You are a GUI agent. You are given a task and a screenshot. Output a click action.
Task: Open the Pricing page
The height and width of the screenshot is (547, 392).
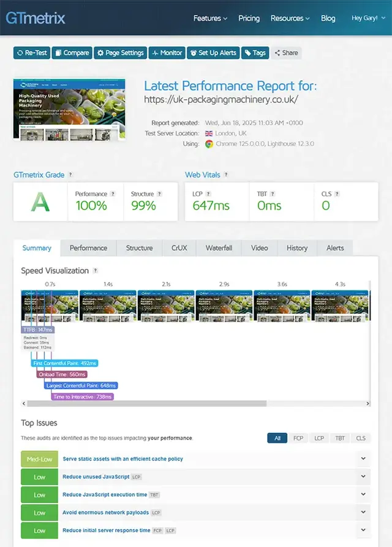click(x=249, y=18)
